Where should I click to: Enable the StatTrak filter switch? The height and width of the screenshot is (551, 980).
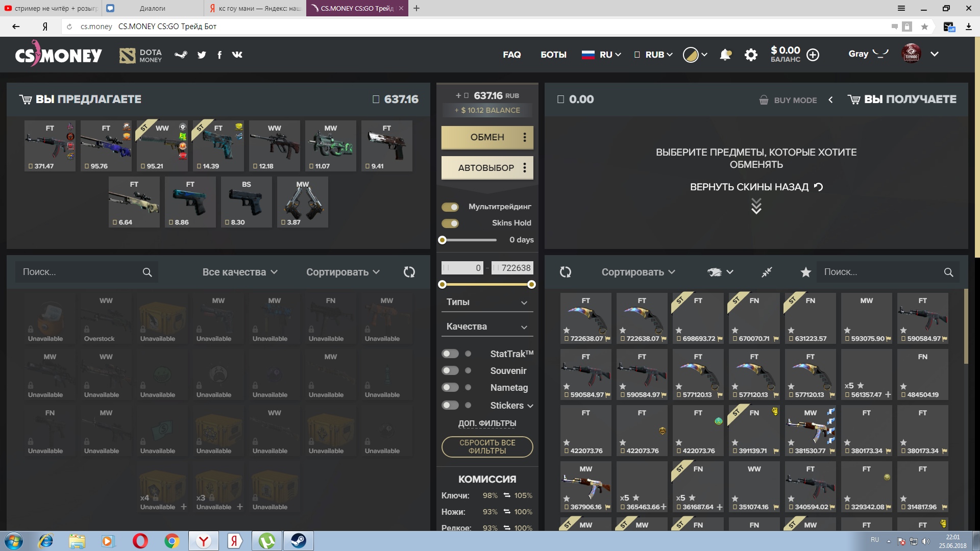450,354
